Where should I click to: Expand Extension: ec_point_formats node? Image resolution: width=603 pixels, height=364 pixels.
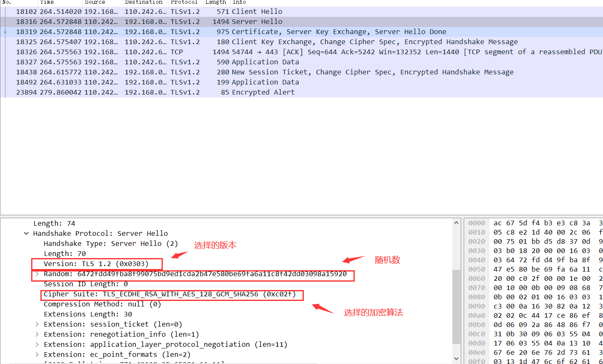(x=37, y=355)
